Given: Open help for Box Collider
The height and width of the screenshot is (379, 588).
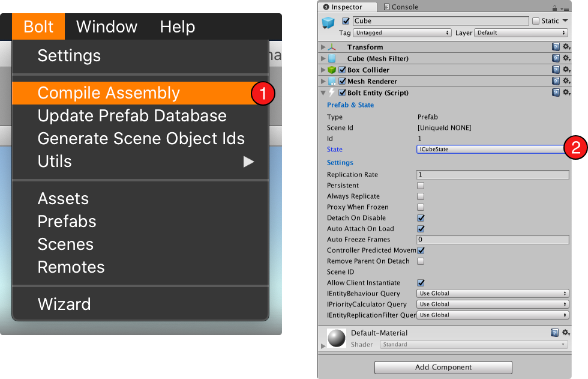Looking at the screenshot, I should coord(556,70).
